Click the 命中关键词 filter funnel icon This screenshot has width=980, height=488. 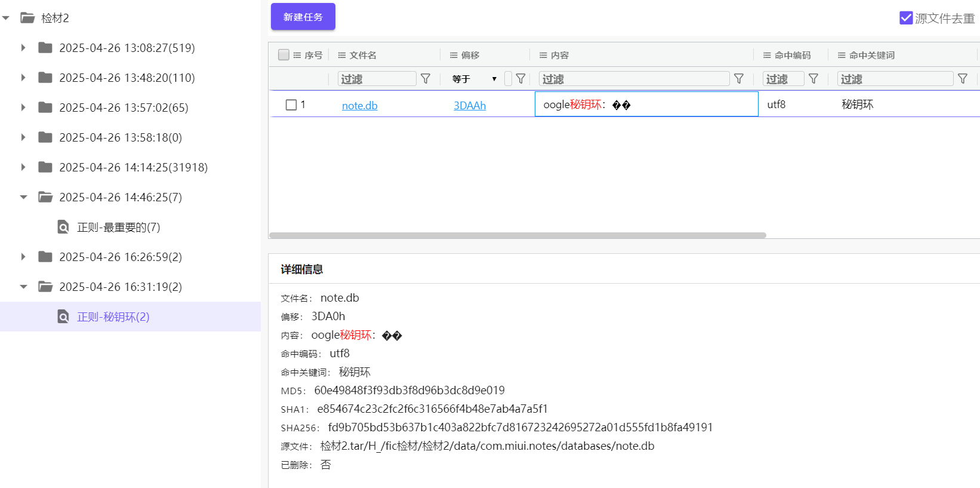pyautogui.click(x=963, y=79)
